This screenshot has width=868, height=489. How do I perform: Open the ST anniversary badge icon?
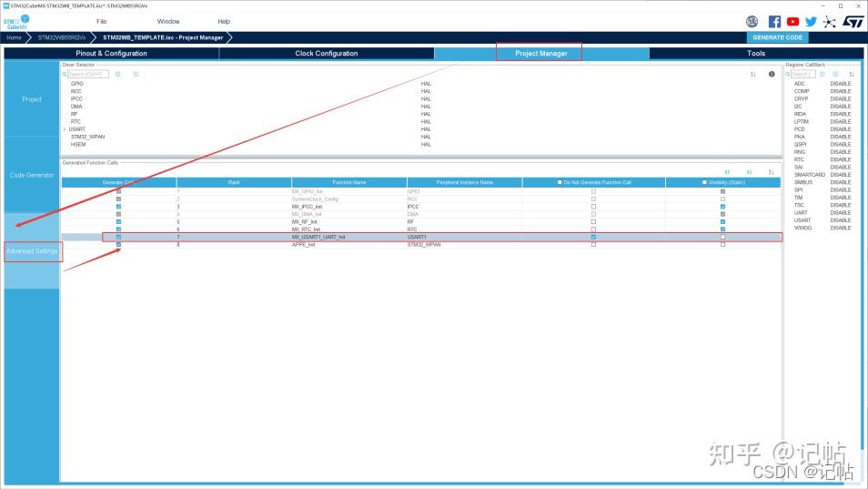click(752, 22)
